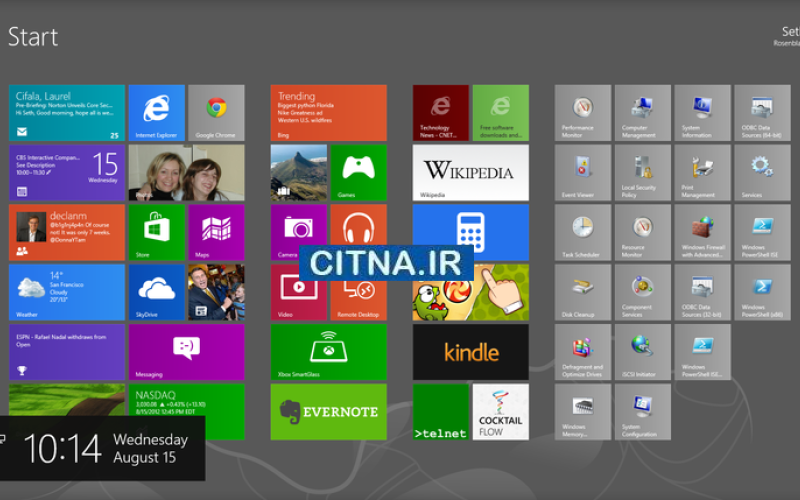Open the Calculator tile
The image size is (800, 500).
470,226
